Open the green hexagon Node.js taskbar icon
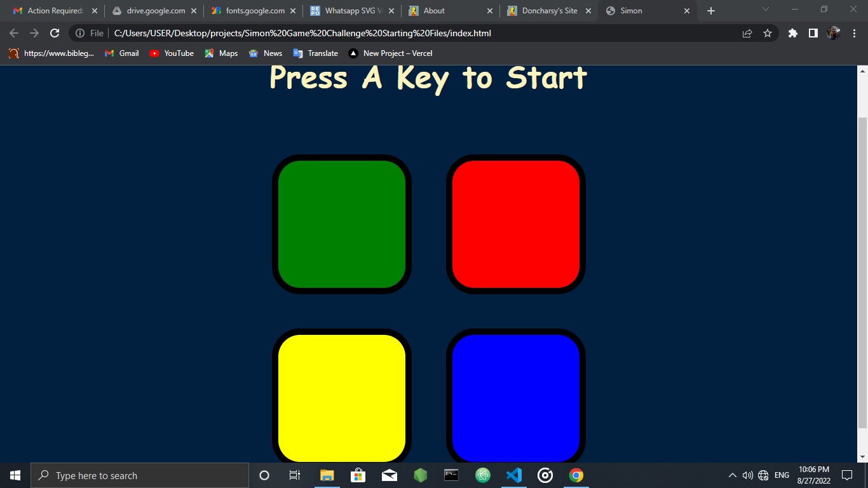The image size is (868, 488). pyautogui.click(x=420, y=475)
